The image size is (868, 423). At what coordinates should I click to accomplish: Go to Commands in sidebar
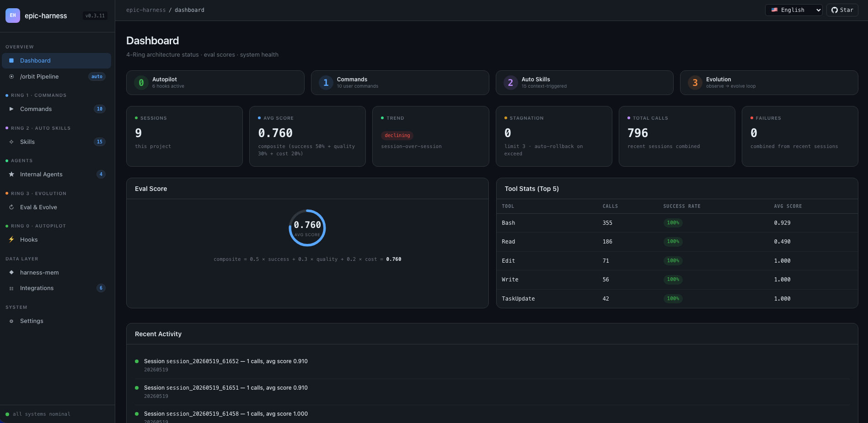click(x=57, y=109)
